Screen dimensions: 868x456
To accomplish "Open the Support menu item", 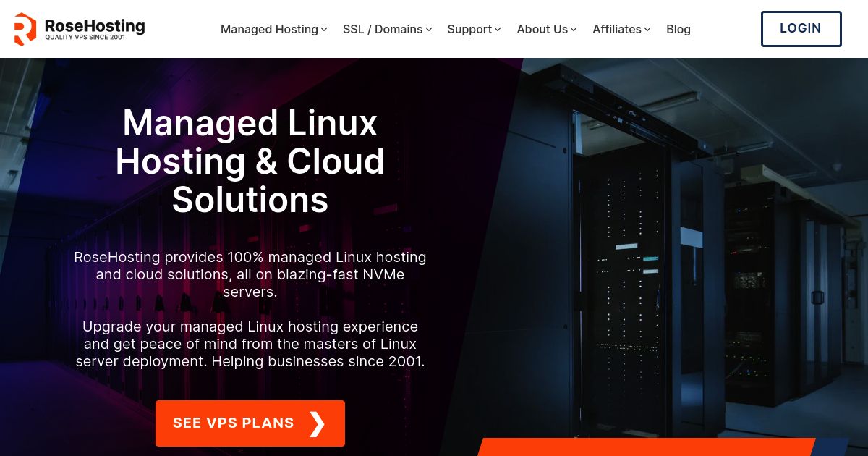I will point(469,30).
